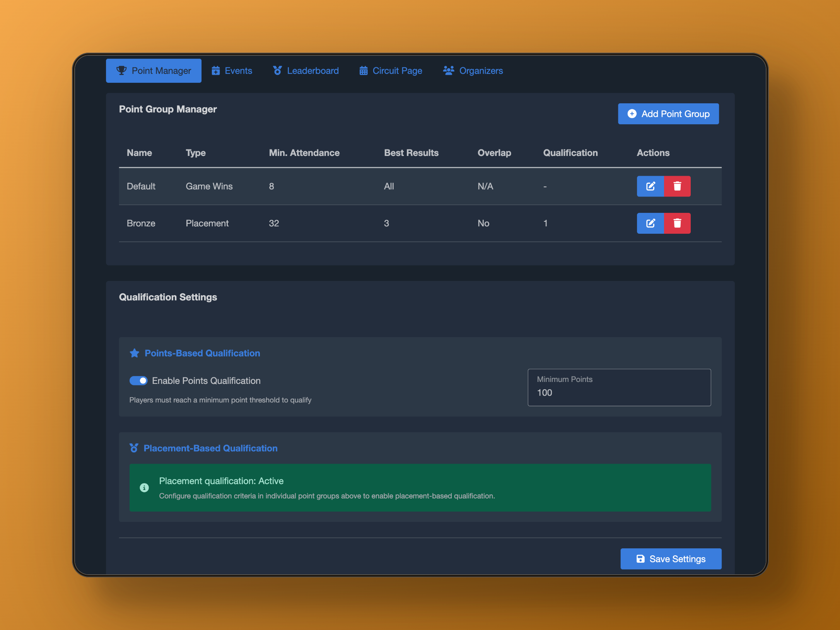The width and height of the screenshot is (840, 630).
Task: Click the Enable Points Qualification label
Action: (x=206, y=381)
